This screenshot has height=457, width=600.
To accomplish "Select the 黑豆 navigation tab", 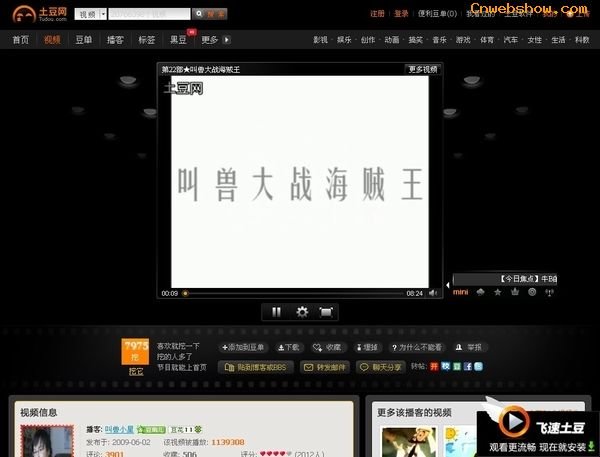I will tap(178, 39).
